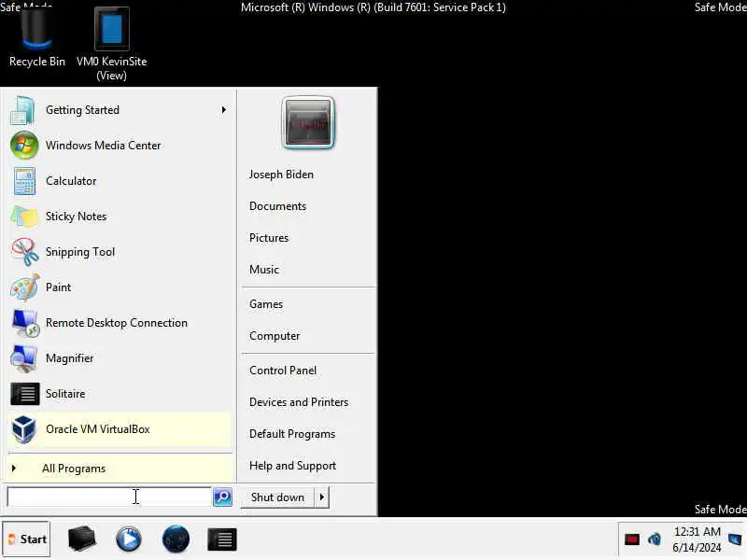The height and width of the screenshot is (560, 747).
Task: Click the Magnifier icon
Action: [x=23, y=358]
